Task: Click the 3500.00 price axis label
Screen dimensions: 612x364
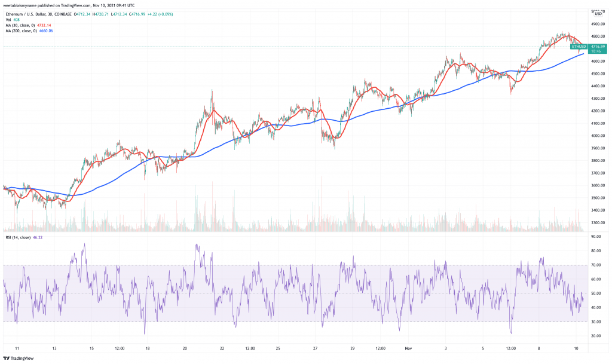Action: 598,198
